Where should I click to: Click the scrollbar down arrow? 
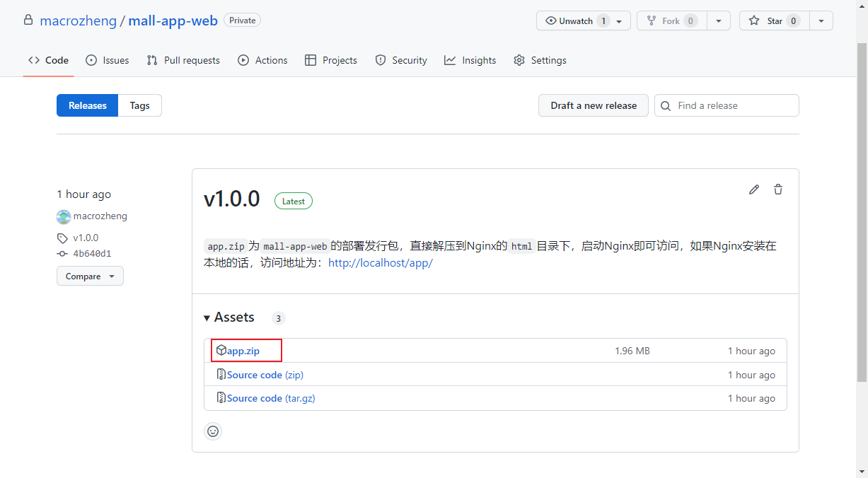[x=861, y=472]
